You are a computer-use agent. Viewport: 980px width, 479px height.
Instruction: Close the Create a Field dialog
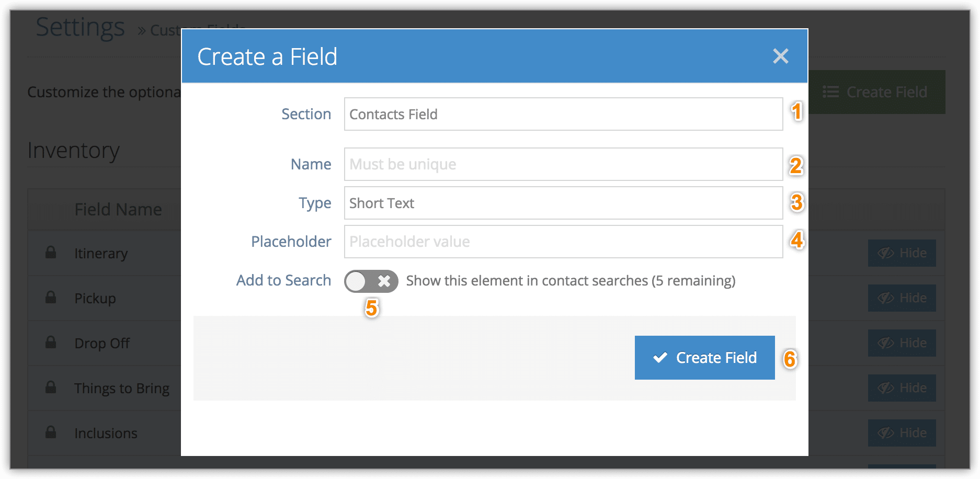(x=780, y=56)
